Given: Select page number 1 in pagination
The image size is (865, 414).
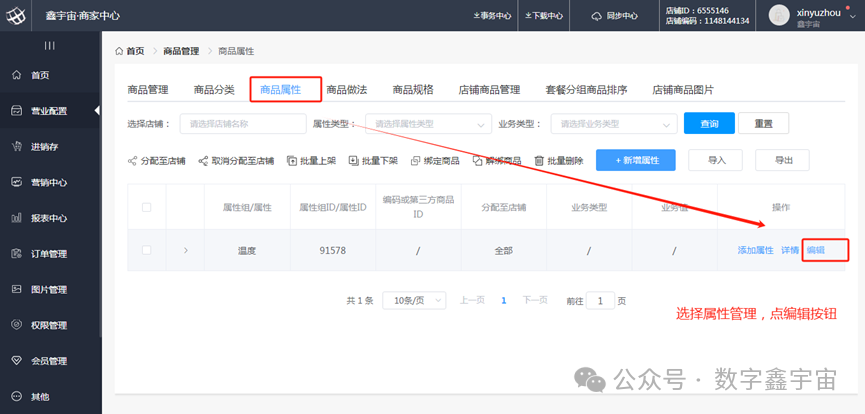Looking at the screenshot, I should click(504, 300).
